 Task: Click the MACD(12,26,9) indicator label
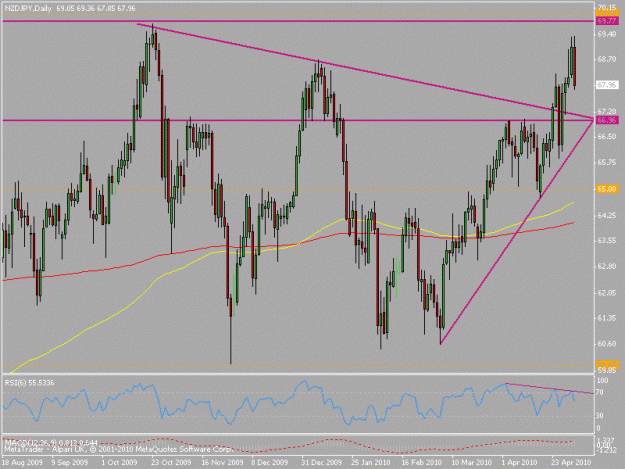50,442
